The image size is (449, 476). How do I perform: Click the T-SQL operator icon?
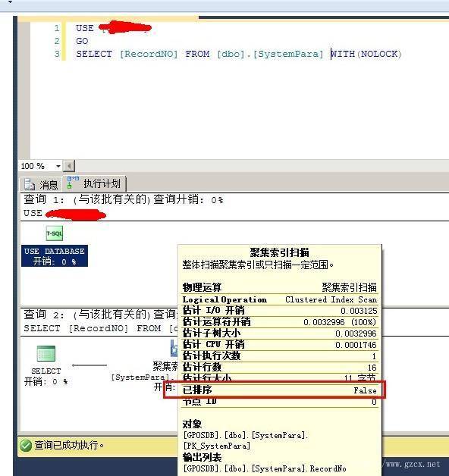(55, 233)
